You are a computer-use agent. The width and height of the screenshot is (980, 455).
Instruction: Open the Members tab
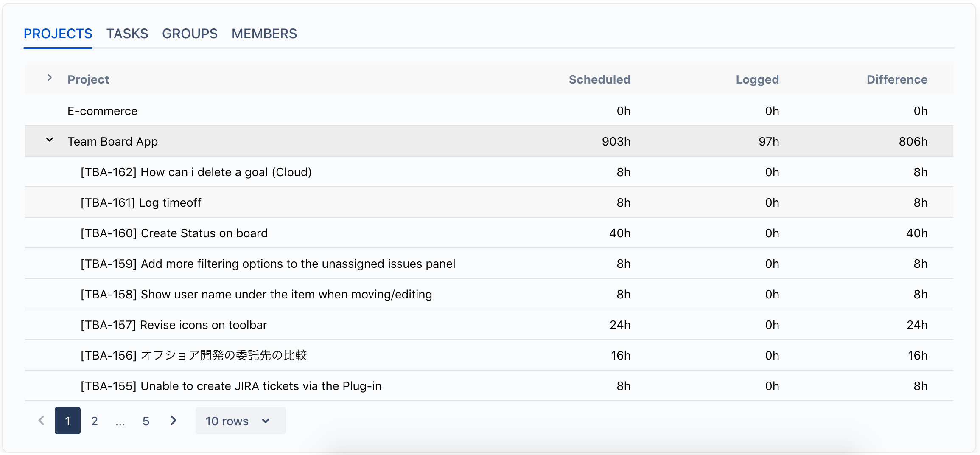click(x=264, y=34)
